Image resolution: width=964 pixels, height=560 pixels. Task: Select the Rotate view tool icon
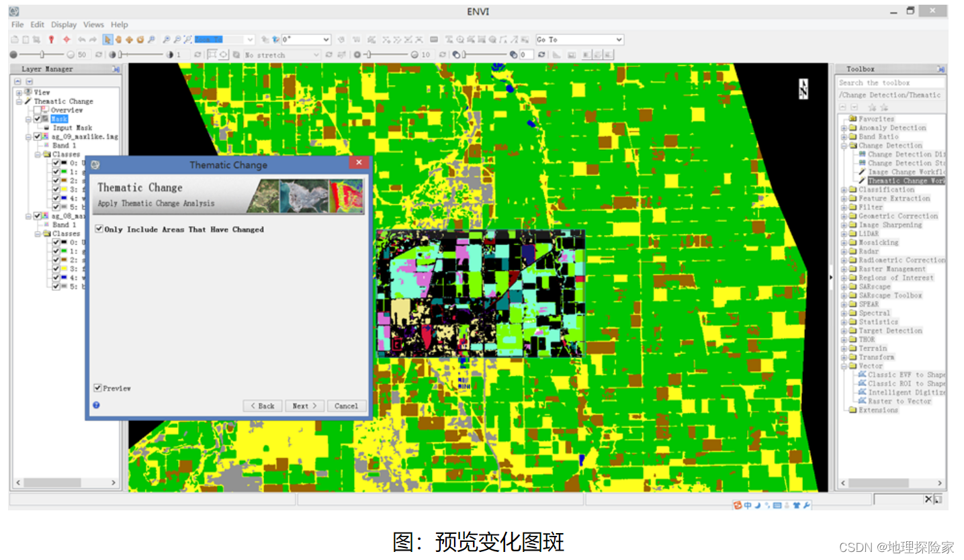pyautogui.click(x=140, y=40)
